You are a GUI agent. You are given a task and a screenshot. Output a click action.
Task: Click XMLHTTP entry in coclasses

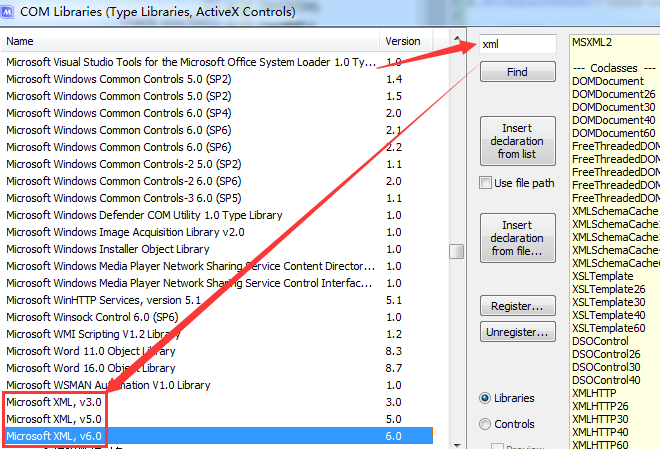click(x=594, y=393)
